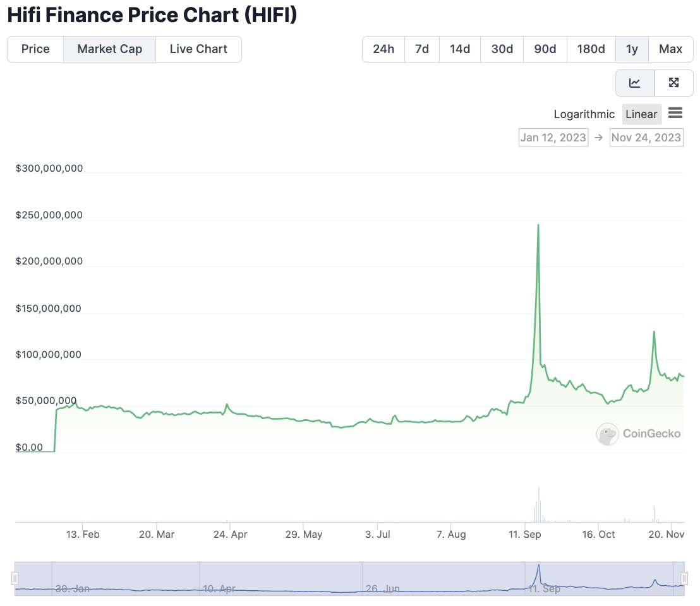Click the September market cap peak
The width and height of the screenshot is (700, 606).
[x=538, y=225]
